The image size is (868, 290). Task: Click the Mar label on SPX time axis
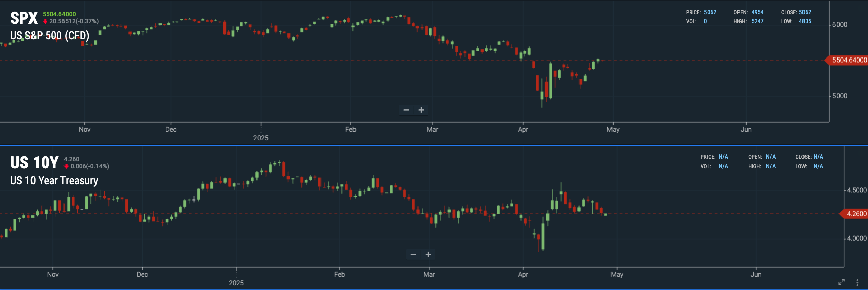[x=432, y=129]
